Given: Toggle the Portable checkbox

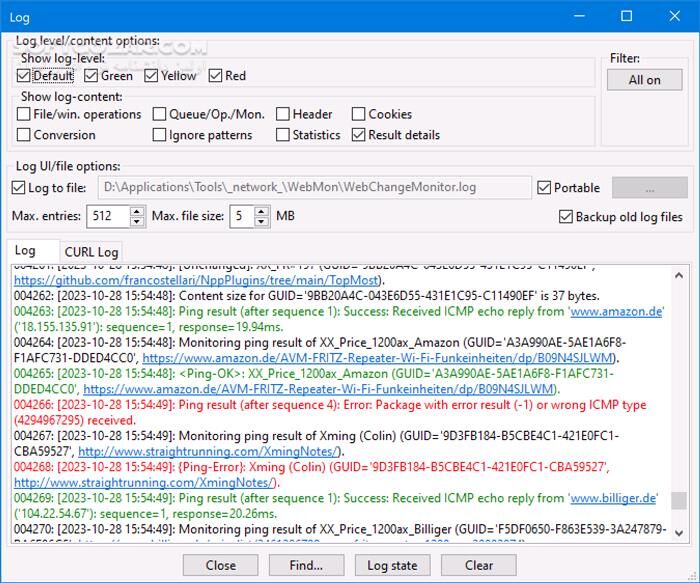Looking at the screenshot, I should pos(544,187).
